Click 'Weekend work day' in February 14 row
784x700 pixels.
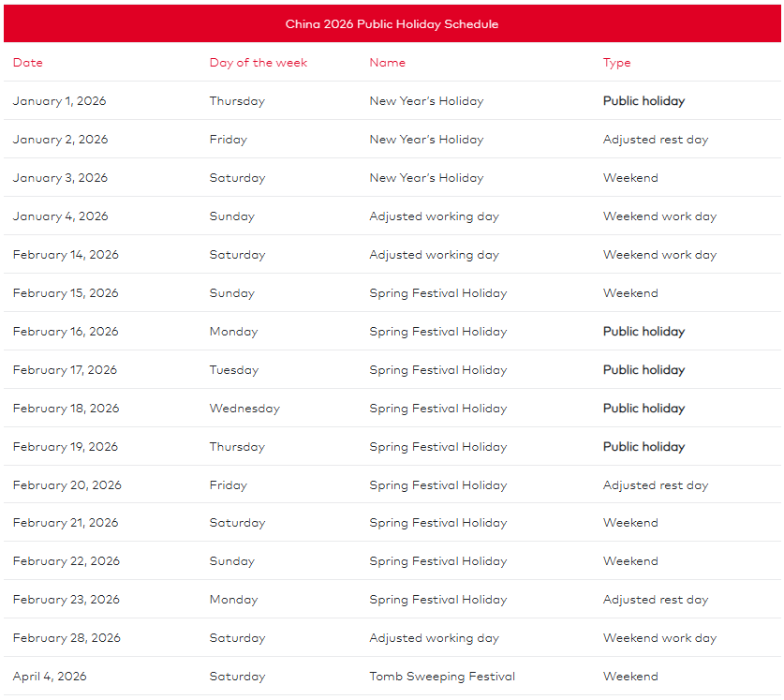click(660, 255)
